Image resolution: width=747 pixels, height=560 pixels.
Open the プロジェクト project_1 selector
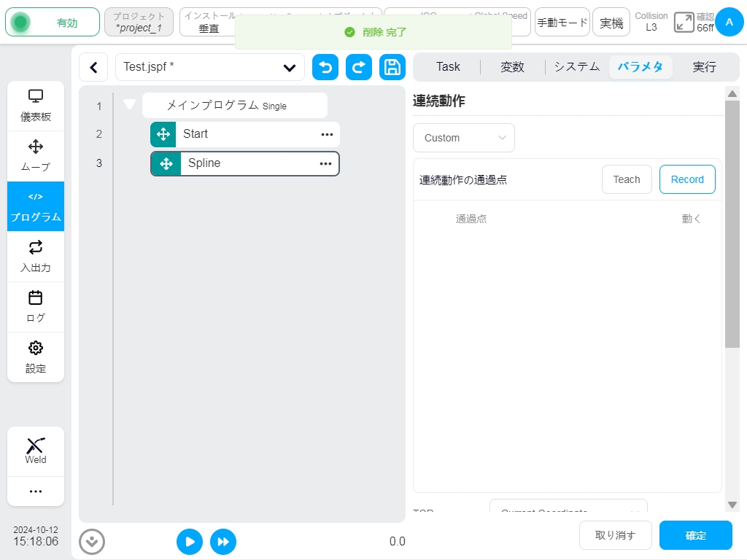(139, 23)
